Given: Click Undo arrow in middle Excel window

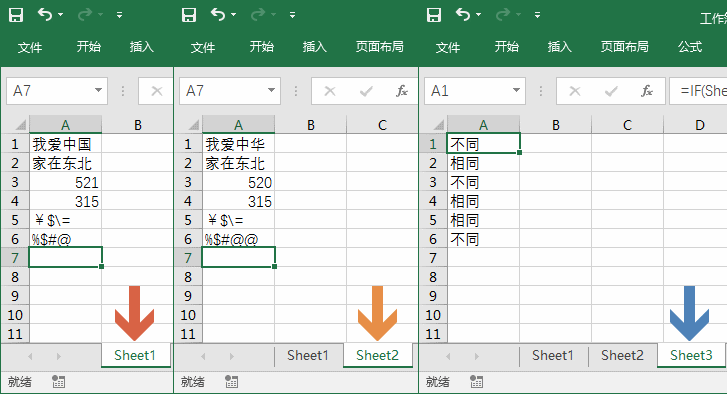Looking at the screenshot, I should [218, 15].
